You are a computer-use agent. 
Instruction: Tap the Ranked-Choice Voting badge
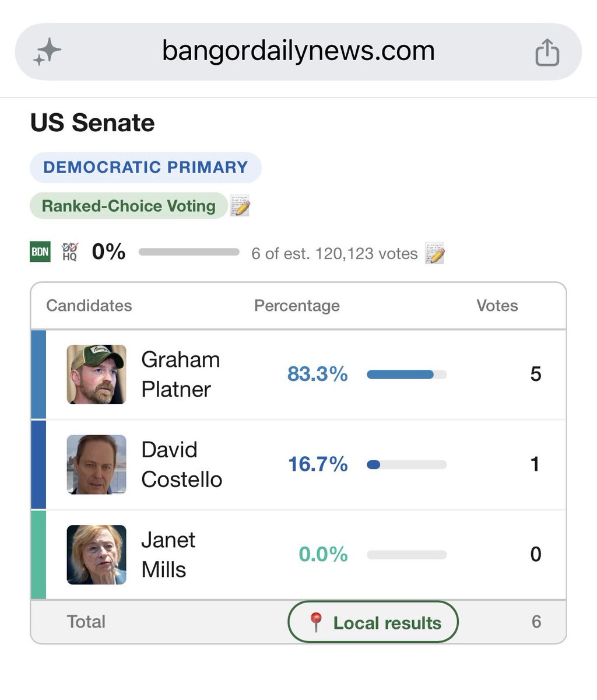click(x=129, y=206)
